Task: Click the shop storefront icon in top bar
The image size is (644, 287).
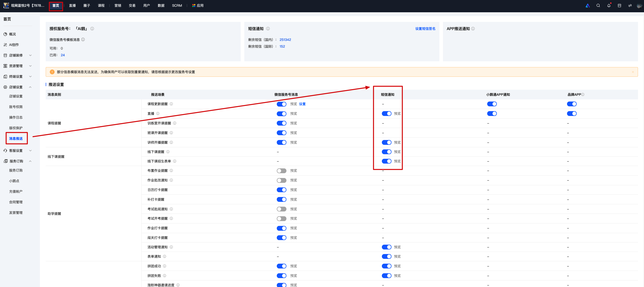Action: (619, 6)
